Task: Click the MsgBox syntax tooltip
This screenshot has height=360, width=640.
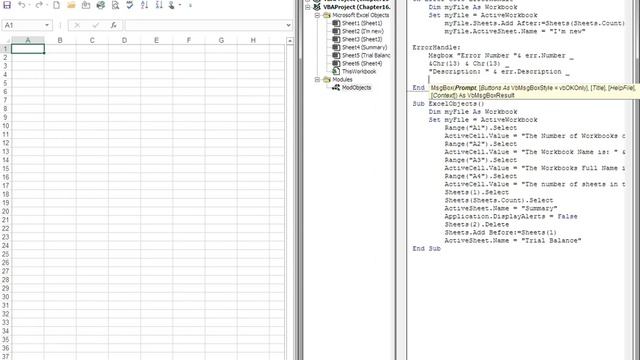Action: pos(533,91)
